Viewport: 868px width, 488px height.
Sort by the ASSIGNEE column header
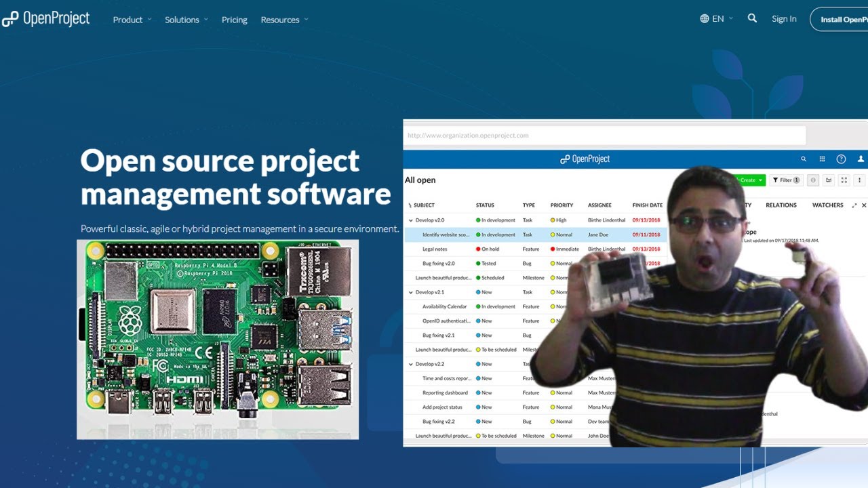coord(599,205)
